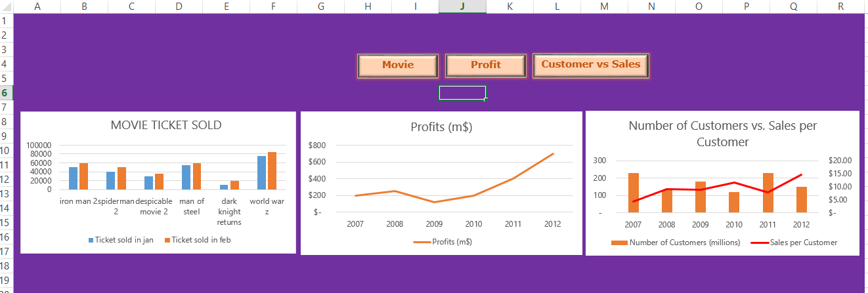Screen dimensions: 868x293
Task: Select column E header
Action: [226, 7]
